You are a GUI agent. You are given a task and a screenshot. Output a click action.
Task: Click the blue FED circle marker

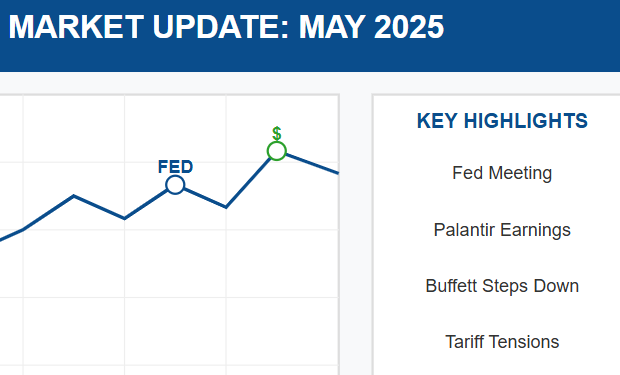pos(175,185)
